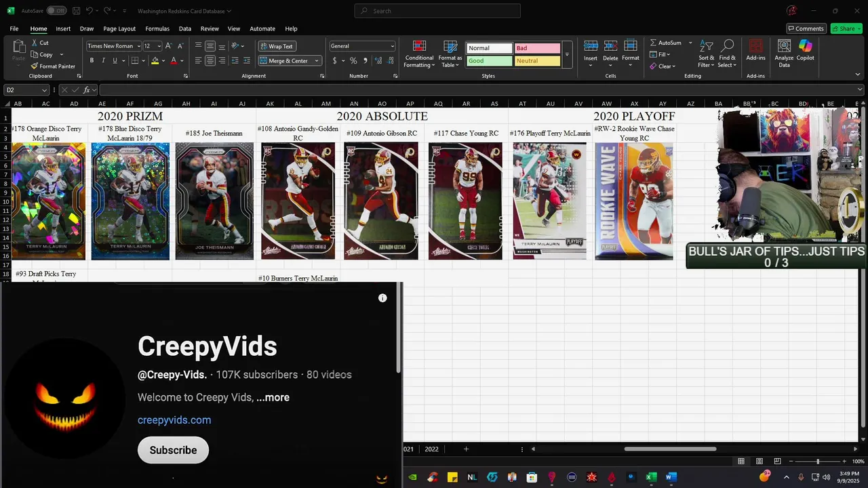Increase indent in Alignment group
This screenshot has width=868, height=488.
247,61
